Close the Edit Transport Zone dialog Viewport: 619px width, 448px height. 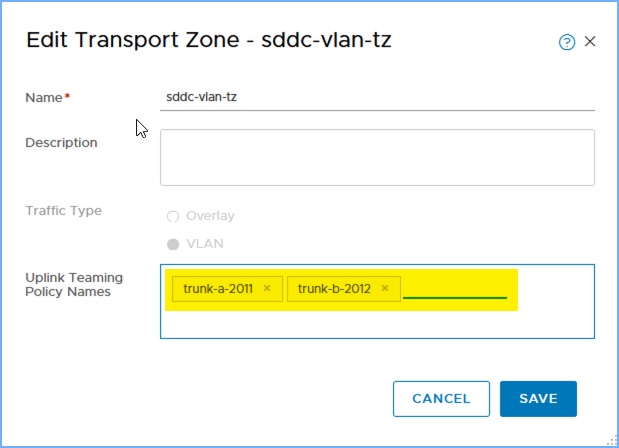click(x=590, y=41)
